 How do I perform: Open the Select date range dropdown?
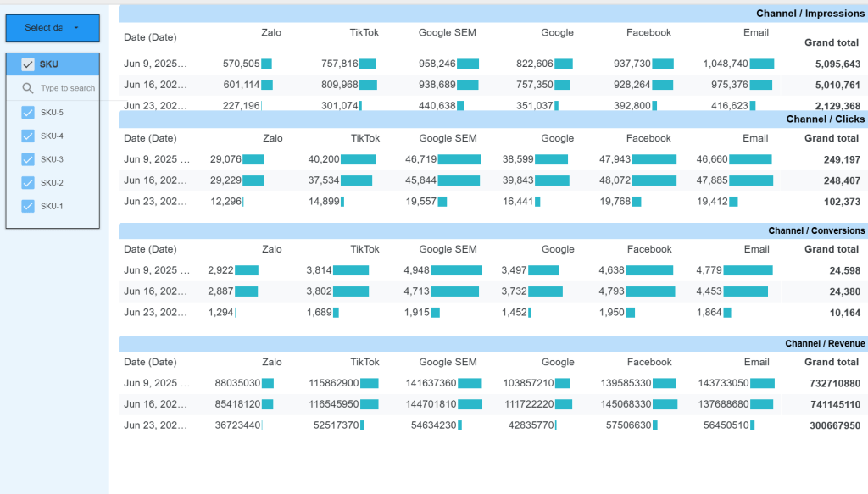[53, 28]
